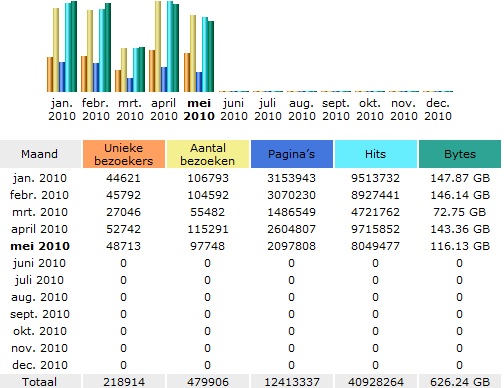
Task: Select the febr. 2010 table row label
Action: click(39, 195)
